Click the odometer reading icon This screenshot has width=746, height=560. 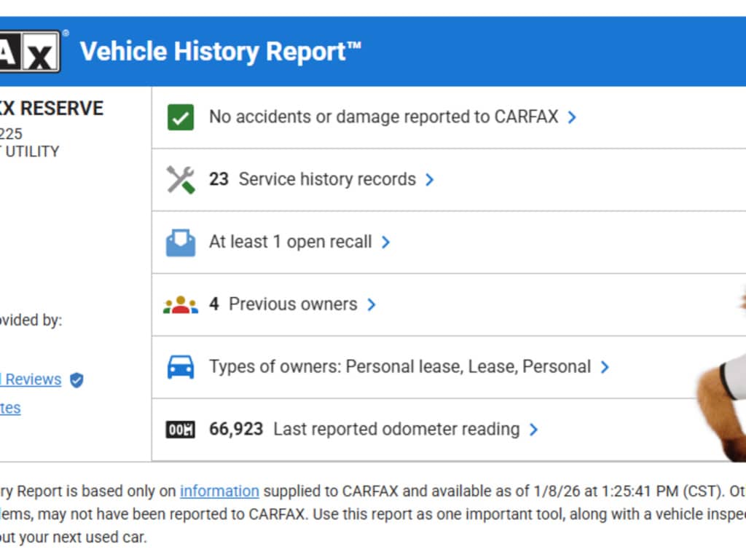[x=181, y=430]
